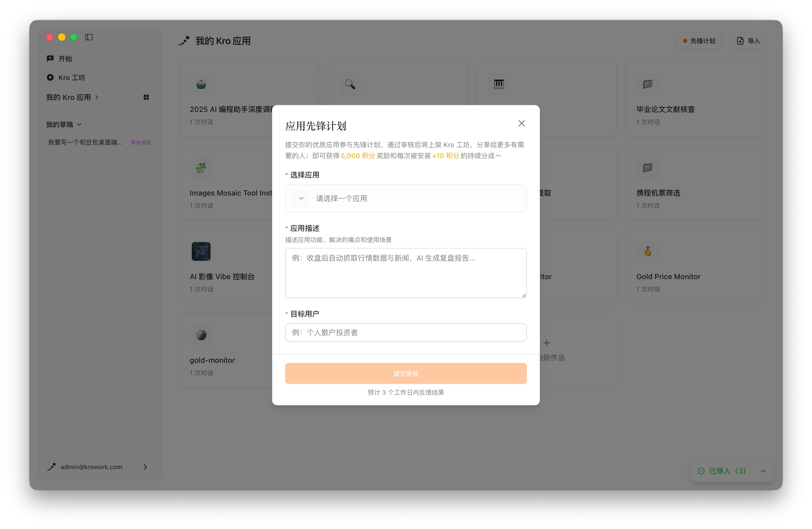Expand the admin@krowork.com account menu
Image resolution: width=812 pixels, height=529 pixels.
pos(145,467)
